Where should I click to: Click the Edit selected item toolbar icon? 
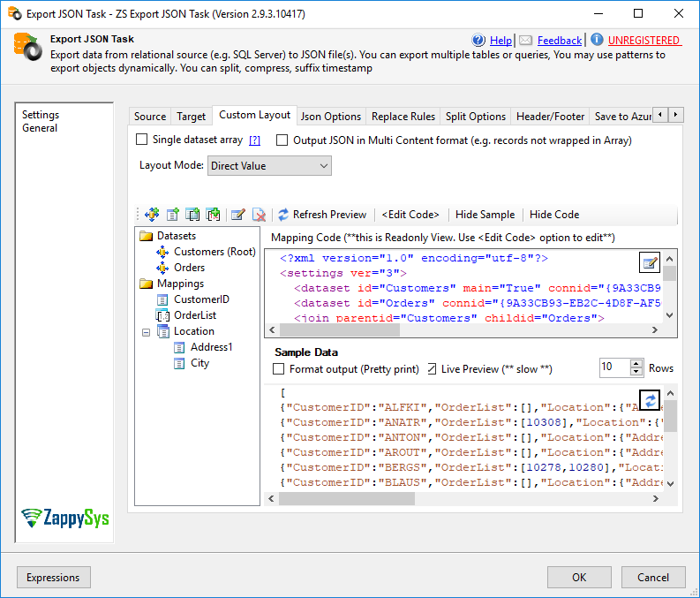(238, 215)
